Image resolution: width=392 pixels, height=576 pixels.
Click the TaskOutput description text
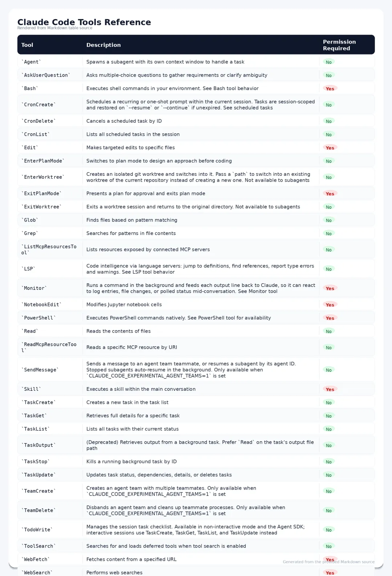200,445
